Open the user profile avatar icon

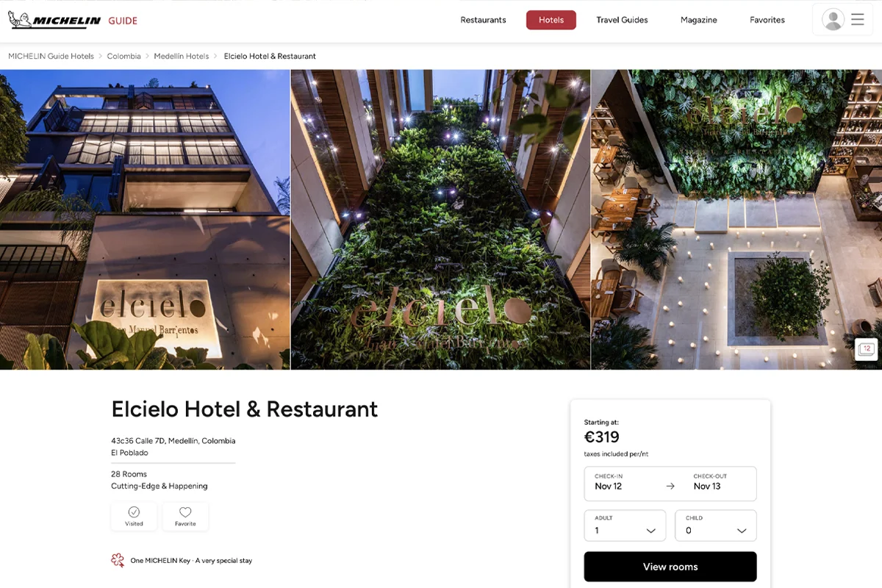(833, 20)
